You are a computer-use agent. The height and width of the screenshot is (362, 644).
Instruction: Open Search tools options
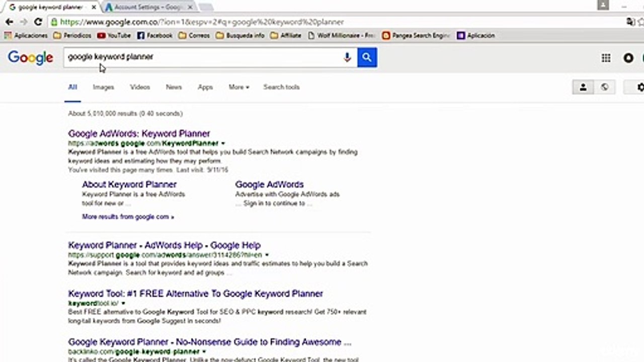point(281,87)
